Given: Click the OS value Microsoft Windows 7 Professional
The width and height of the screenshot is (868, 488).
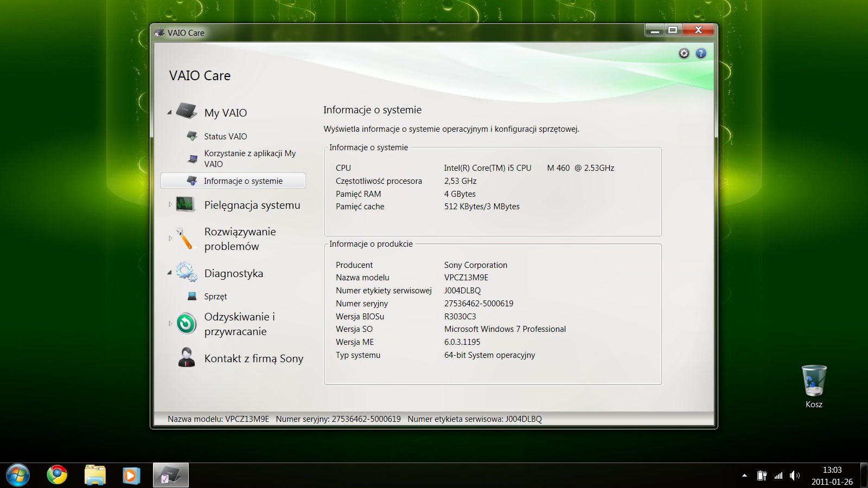Looking at the screenshot, I should click(505, 329).
